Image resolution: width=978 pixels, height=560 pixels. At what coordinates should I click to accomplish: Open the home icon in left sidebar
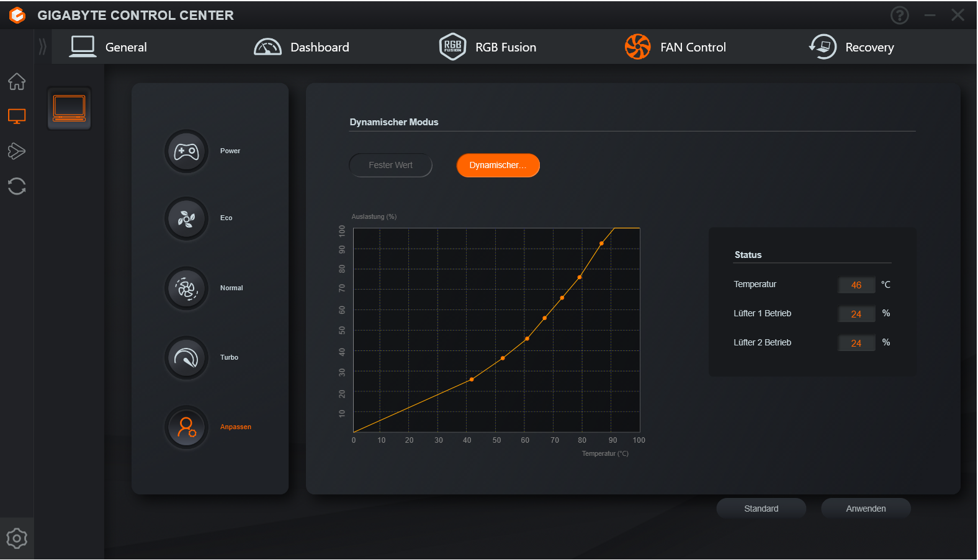tap(17, 81)
